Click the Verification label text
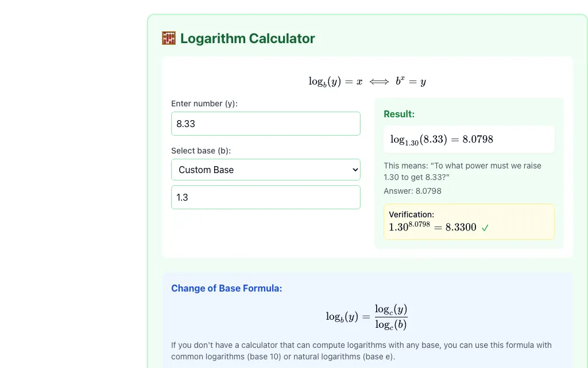Viewport: 588px width, 368px height. (x=411, y=214)
